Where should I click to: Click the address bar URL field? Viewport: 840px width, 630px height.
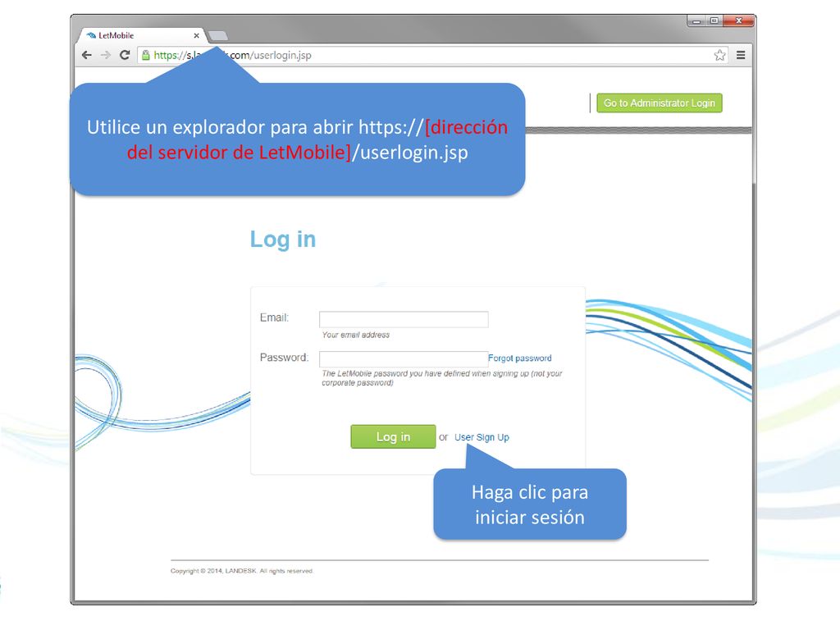[x=433, y=55]
